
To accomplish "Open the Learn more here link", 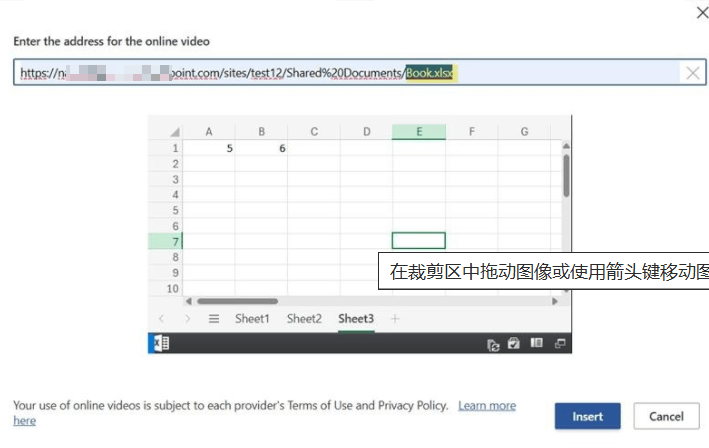I will [487, 406].
